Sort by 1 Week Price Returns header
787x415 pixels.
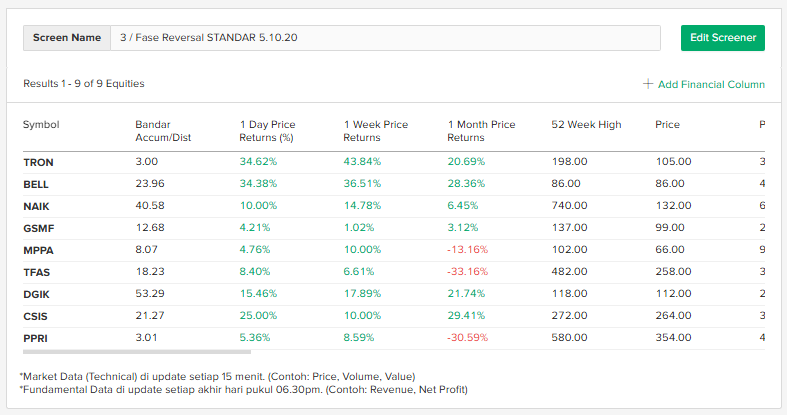point(375,131)
